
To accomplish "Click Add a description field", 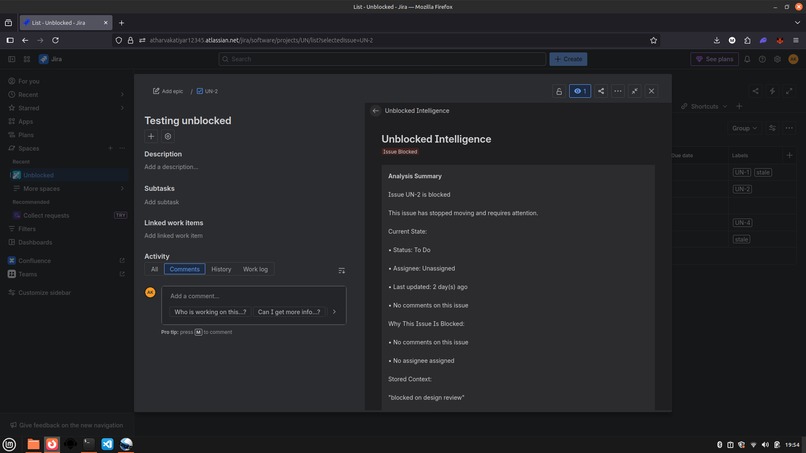I will pos(171,167).
